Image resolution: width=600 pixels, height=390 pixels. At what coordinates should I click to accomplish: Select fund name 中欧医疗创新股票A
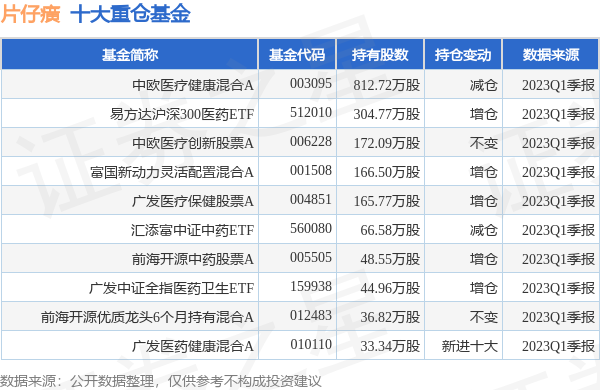tap(193, 143)
